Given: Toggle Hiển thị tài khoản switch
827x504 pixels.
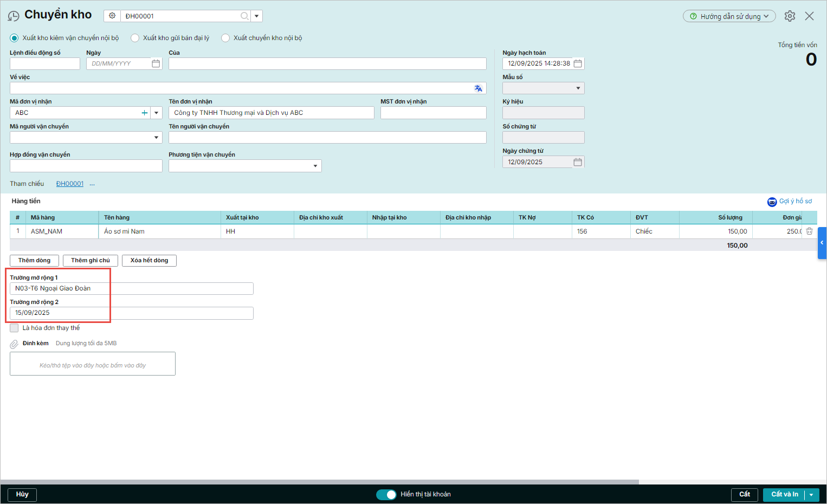Looking at the screenshot, I should tap(386, 494).
